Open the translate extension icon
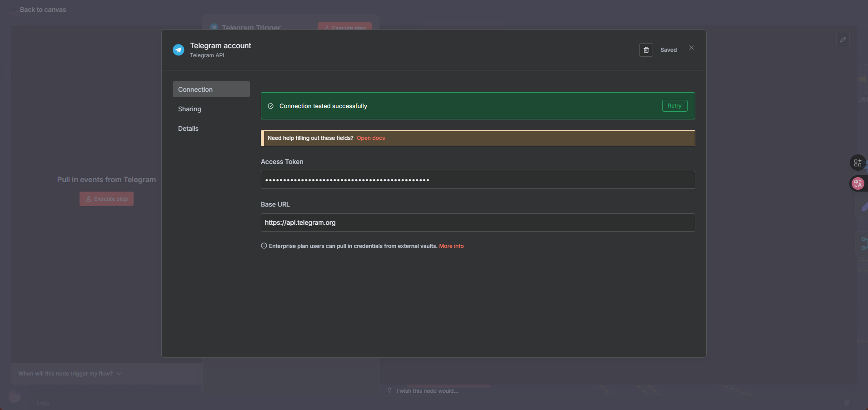The image size is (868, 410). (x=858, y=183)
